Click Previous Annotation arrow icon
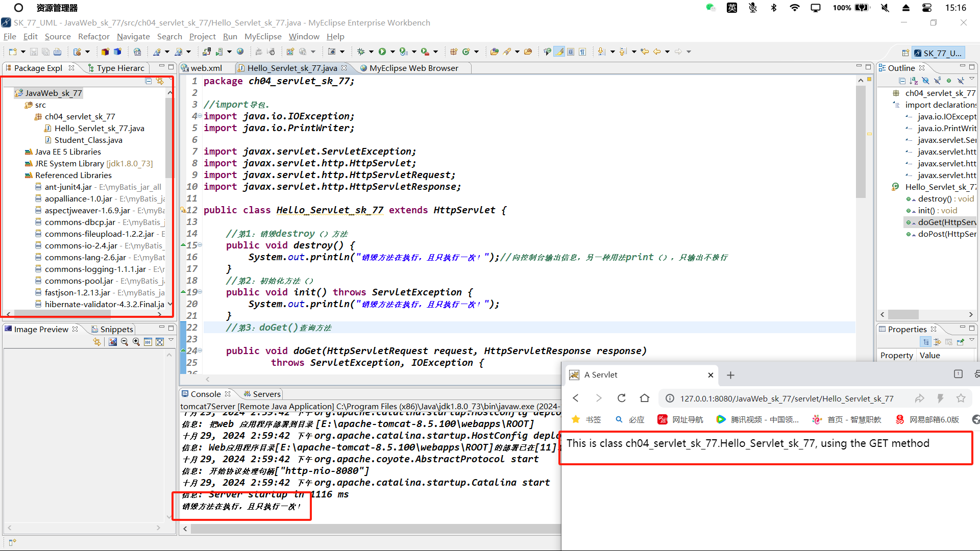 [623, 52]
